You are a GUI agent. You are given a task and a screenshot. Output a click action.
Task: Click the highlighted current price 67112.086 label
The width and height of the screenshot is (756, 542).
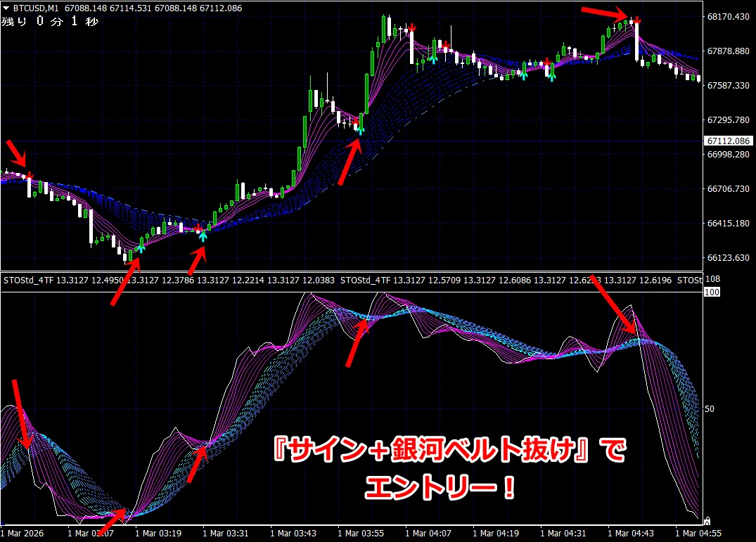pos(728,141)
